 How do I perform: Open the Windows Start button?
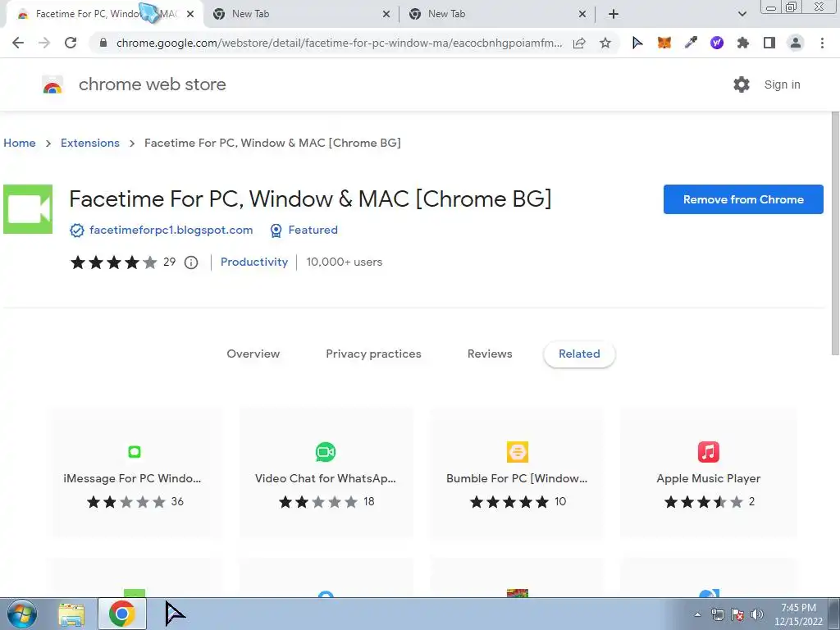(x=21, y=614)
